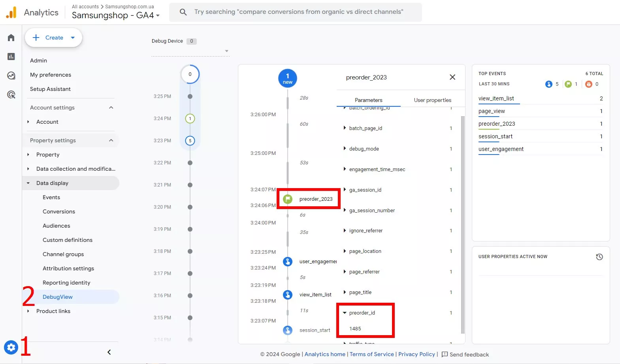The width and height of the screenshot is (620, 364).
Task: Switch to the User properties tab
Action: click(x=432, y=100)
